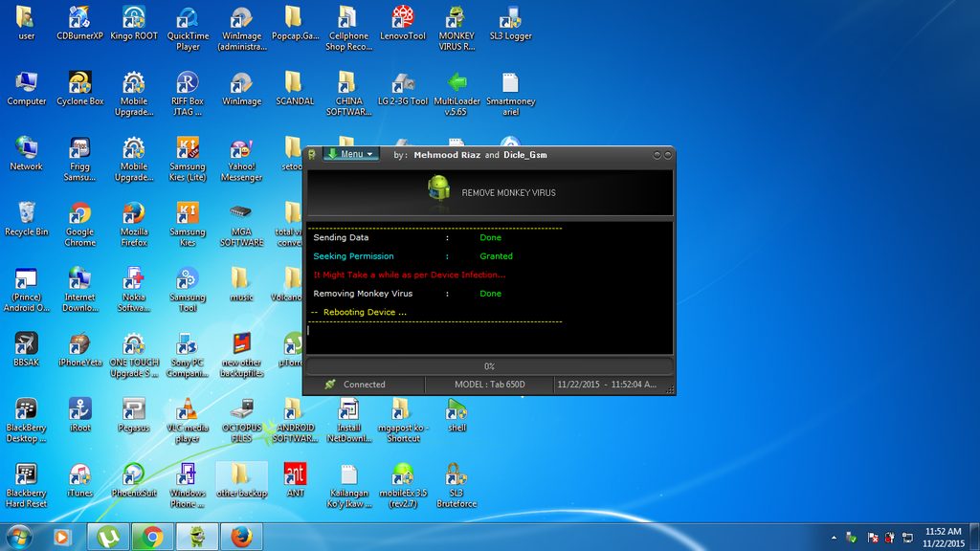The height and width of the screenshot is (551, 980).
Task: Select the iTunes desktop icon
Action: [x=80, y=480]
